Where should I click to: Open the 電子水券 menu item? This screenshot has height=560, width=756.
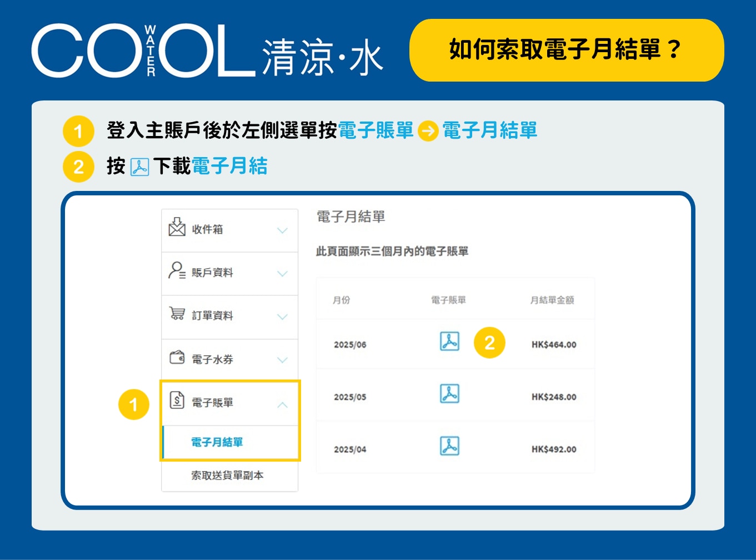[x=229, y=360]
